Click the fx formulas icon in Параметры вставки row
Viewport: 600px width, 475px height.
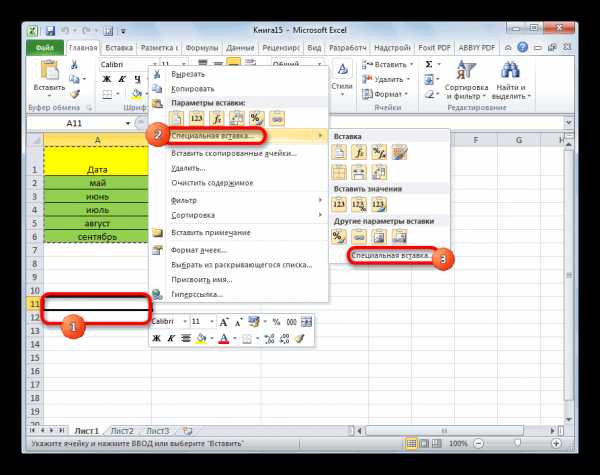pyautogui.click(x=217, y=119)
